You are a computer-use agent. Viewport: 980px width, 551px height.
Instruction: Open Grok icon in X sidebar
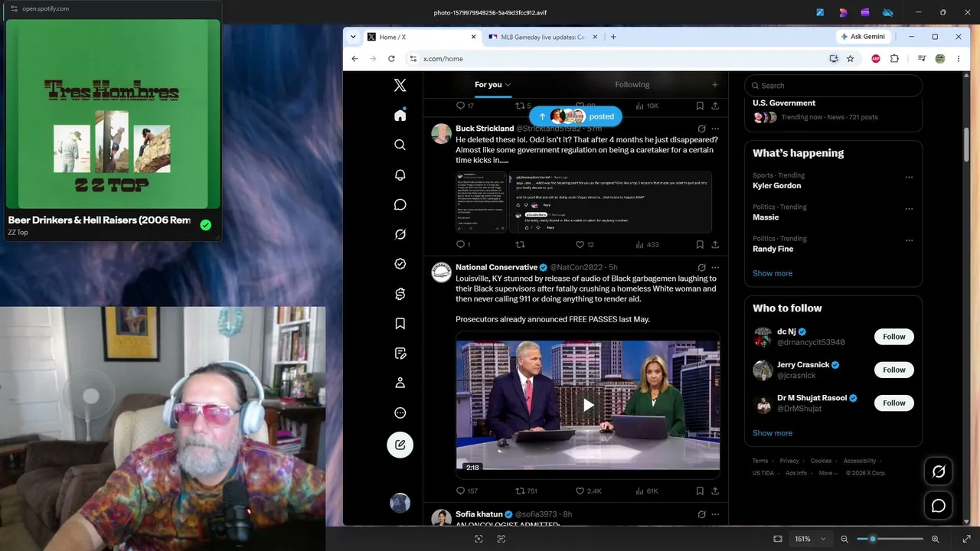(400, 234)
